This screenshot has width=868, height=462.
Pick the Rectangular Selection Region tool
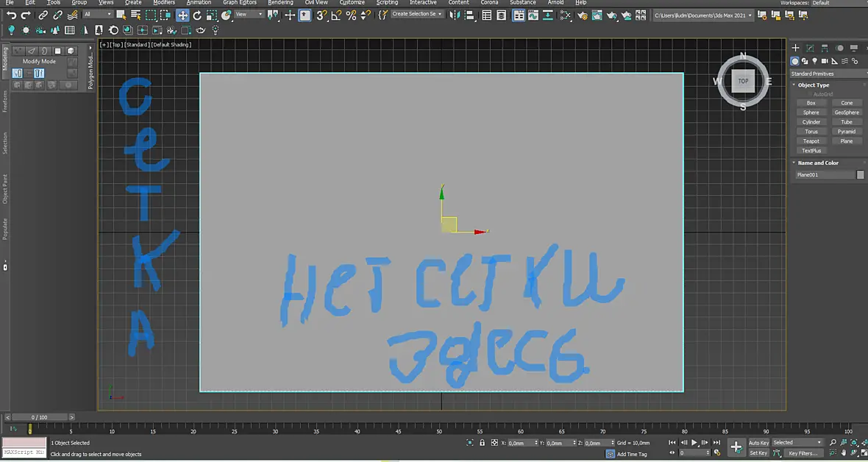tap(151, 15)
